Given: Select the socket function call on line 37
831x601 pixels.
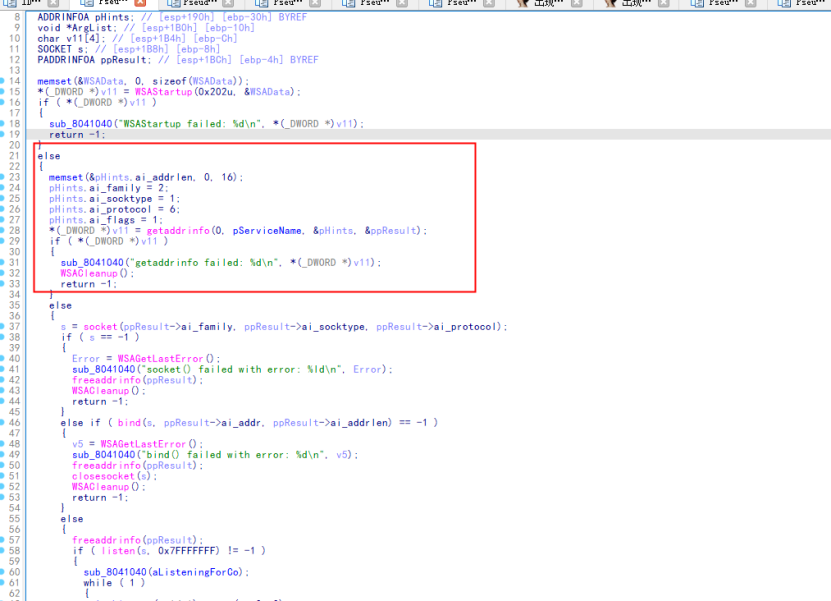Looking at the screenshot, I should coord(100,326).
